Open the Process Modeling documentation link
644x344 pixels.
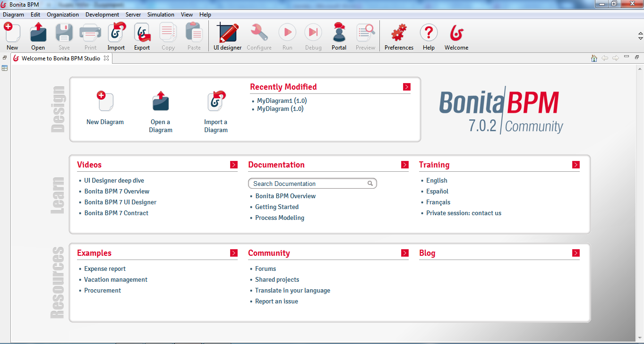click(x=280, y=218)
